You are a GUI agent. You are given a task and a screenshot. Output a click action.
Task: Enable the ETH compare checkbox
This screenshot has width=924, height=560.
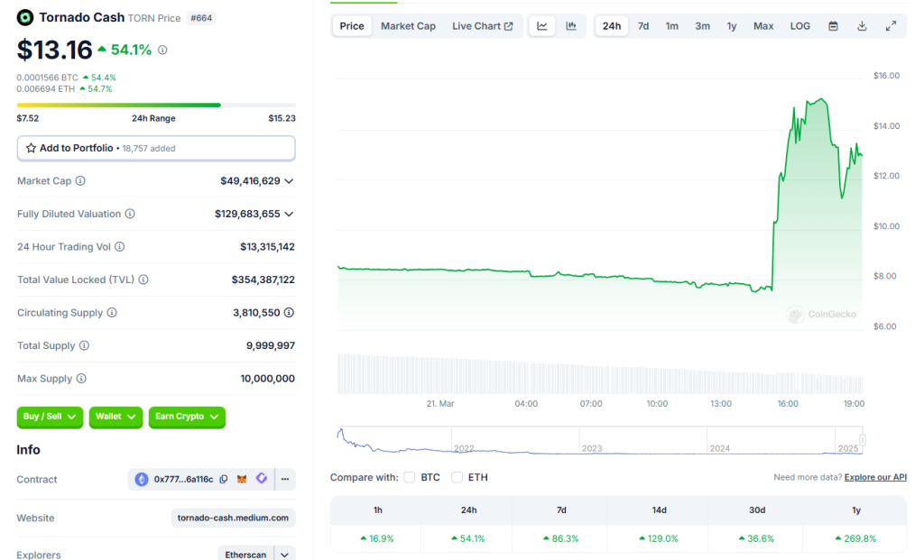457,478
